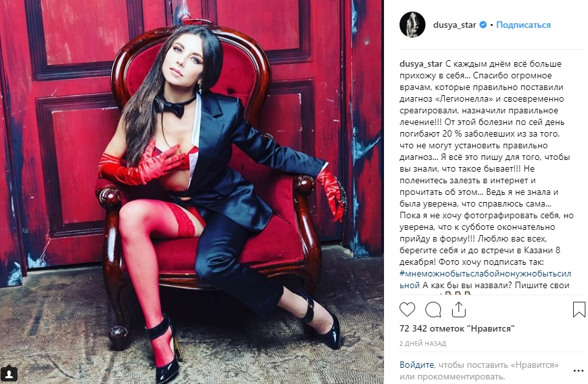Click the blue verified badge
The width and height of the screenshot is (588, 384).
(x=483, y=25)
